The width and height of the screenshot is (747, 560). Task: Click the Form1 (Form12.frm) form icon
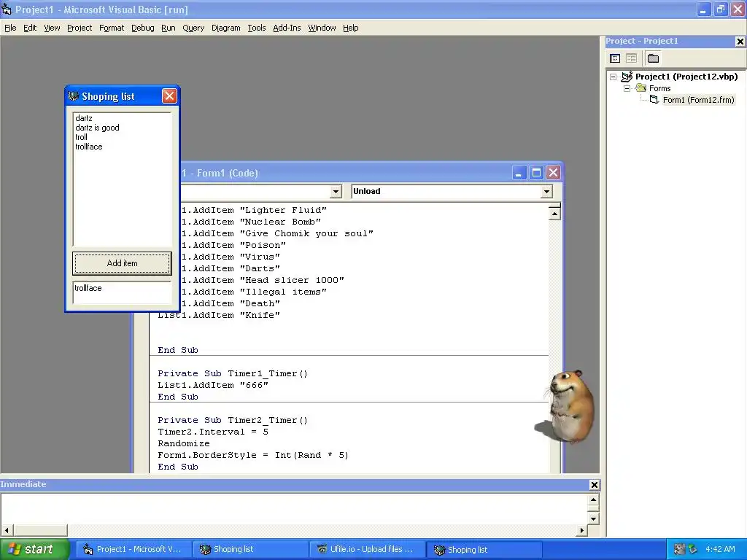pyautogui.click(x=654, y=99)
